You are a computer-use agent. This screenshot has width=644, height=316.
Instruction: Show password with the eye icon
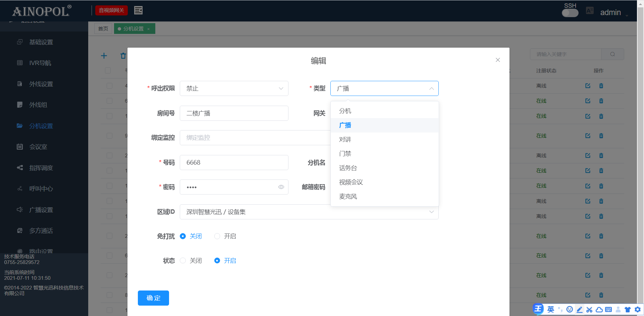281,187
